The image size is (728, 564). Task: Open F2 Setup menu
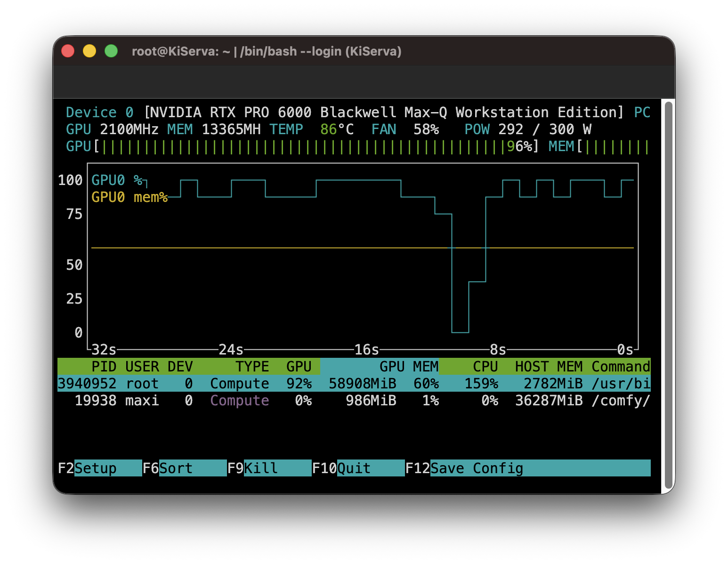(x=99, y=468)
